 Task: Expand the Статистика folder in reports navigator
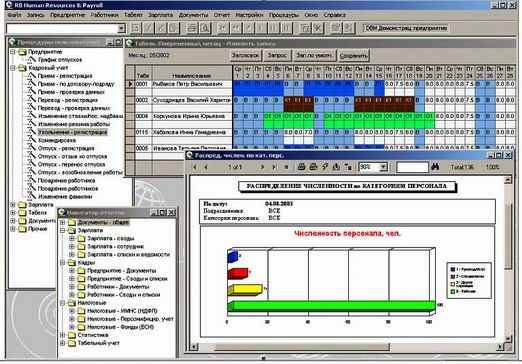[x=62, y=335]
